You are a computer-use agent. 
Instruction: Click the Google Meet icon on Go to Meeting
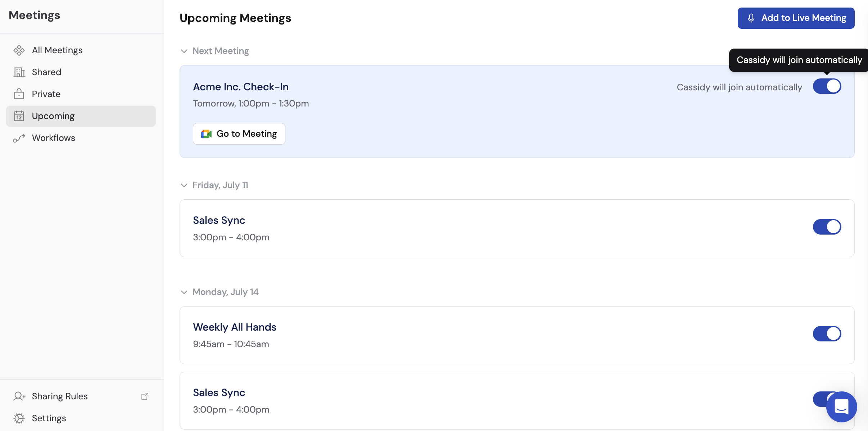(206, 133)
